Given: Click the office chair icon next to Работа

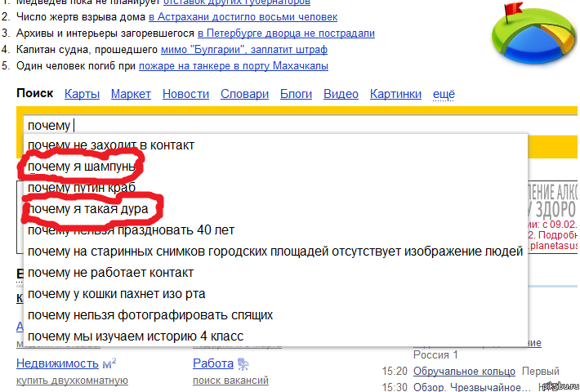Looking at the screenshot, I should click(243, 364).
